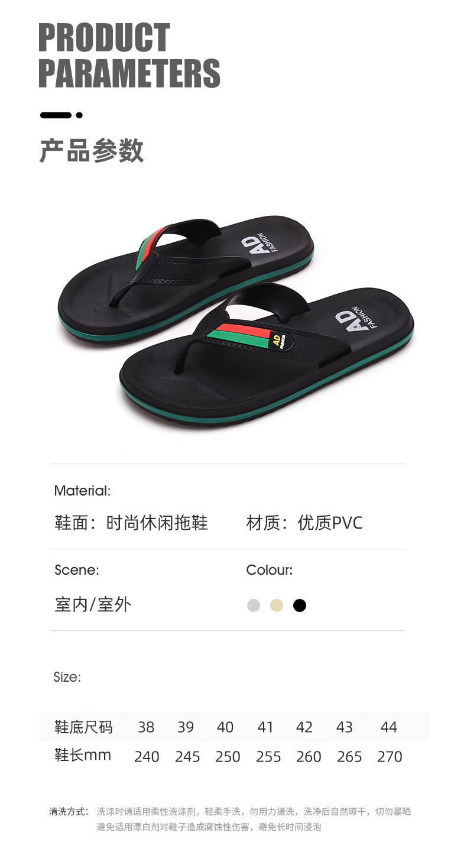
Task: Choose size 44 in the size chart
Action: [388, 727]
